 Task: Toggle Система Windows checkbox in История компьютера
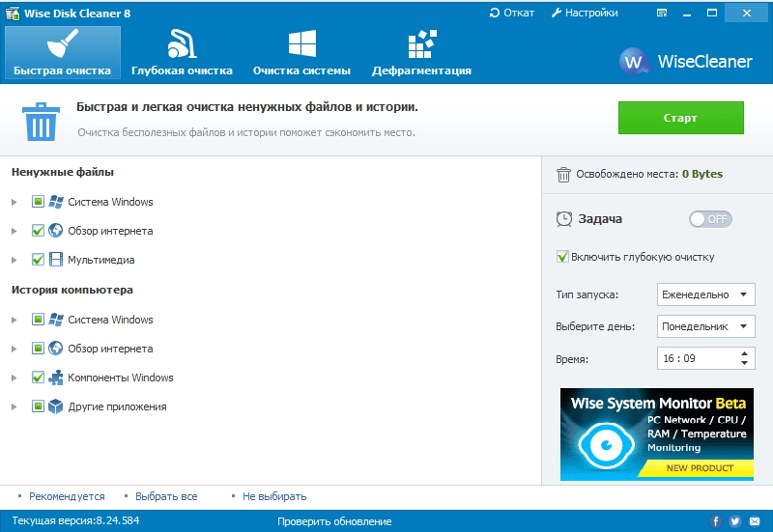pos(38,320)
